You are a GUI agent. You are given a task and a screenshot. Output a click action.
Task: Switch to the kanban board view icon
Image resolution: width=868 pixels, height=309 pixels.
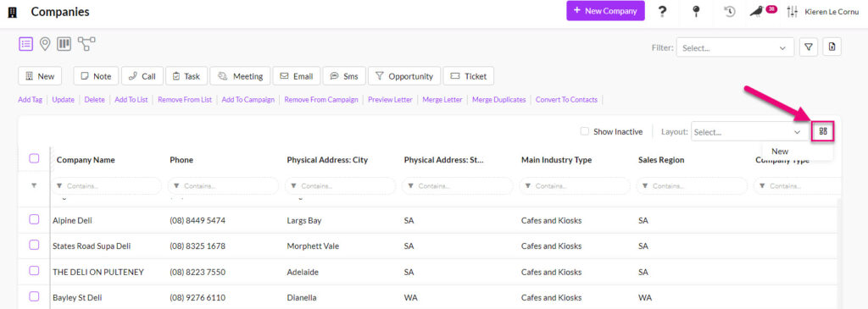pyautogui.click(x=64, y=44)
